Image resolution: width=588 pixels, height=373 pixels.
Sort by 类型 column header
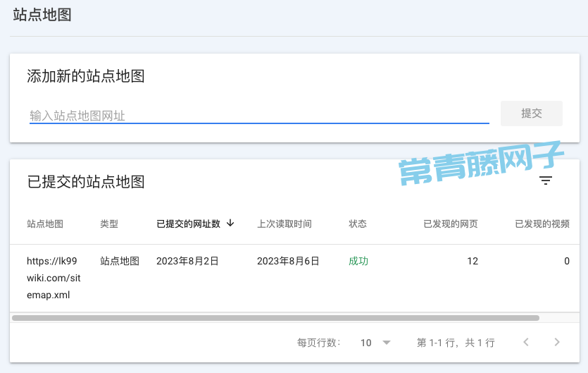point(109,224)
